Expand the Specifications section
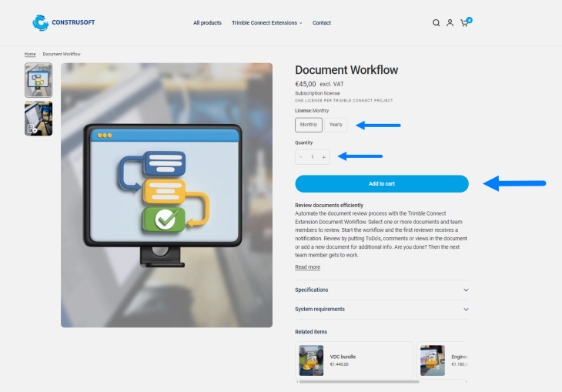 click(x=381, y=290)
